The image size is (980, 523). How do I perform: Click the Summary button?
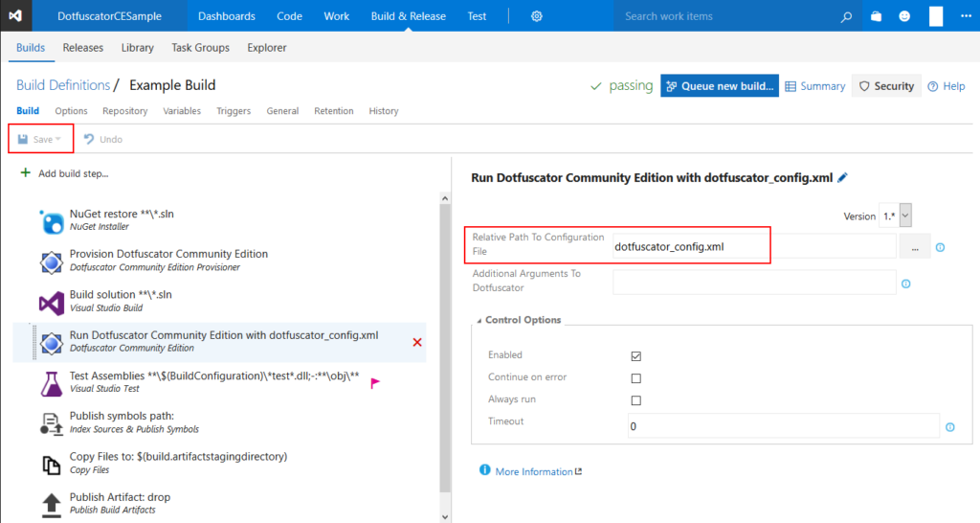click(815, 86)
